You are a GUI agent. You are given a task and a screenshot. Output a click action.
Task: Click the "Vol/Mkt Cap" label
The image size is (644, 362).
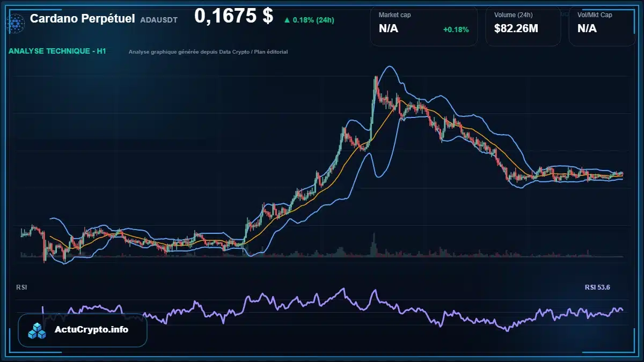click(595, 15)
